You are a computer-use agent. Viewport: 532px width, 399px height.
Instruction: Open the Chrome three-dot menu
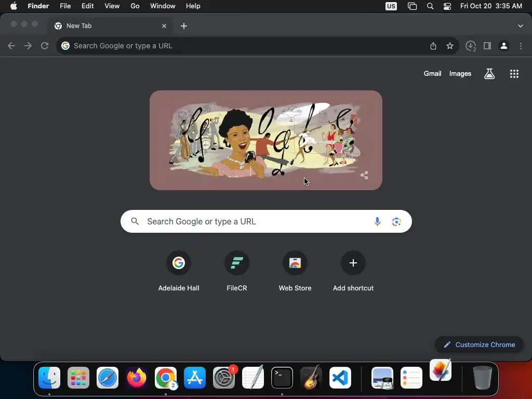[x=521, y=46]
